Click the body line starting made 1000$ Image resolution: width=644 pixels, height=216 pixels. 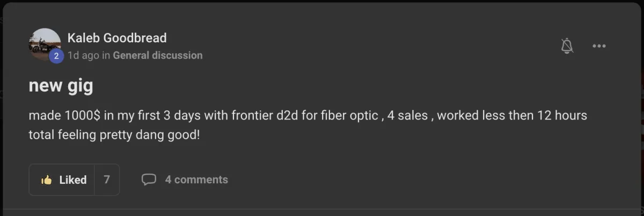tap(308, 116)
